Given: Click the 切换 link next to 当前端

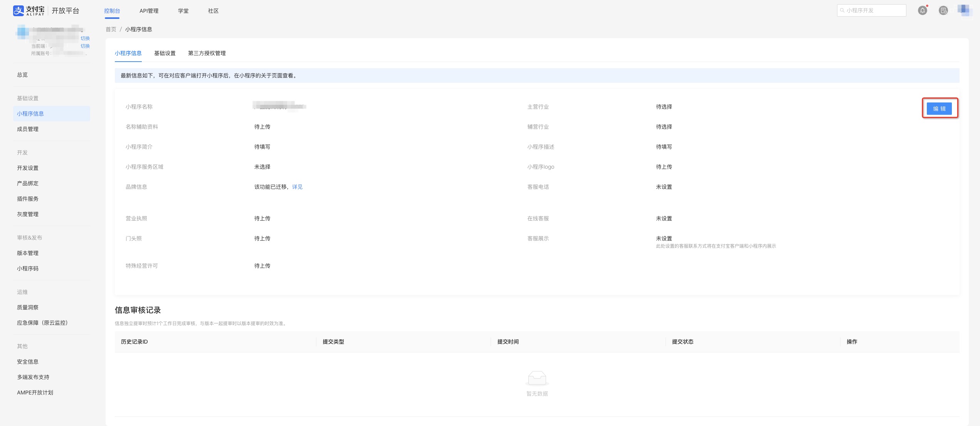Looking at the screenshot, I should 85,46.
